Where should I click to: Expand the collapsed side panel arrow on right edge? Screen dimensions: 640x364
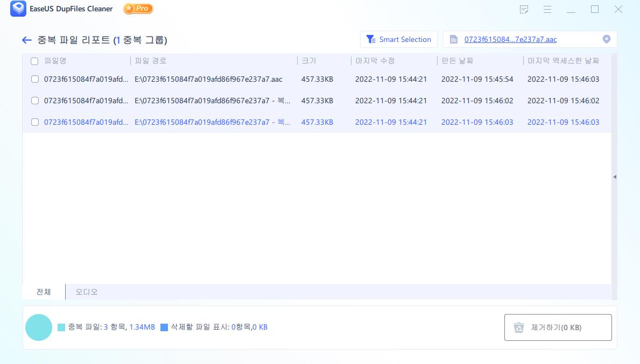pos(614,176)
